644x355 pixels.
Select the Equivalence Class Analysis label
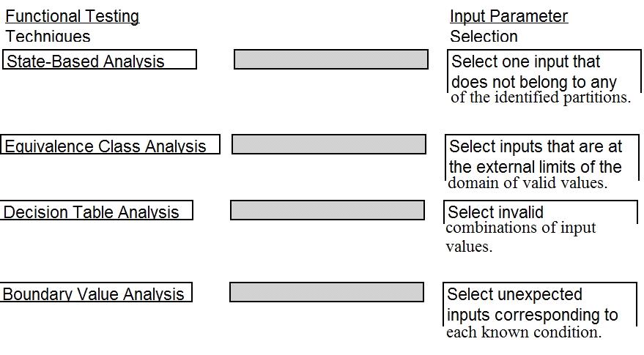[x=110, y=145]
